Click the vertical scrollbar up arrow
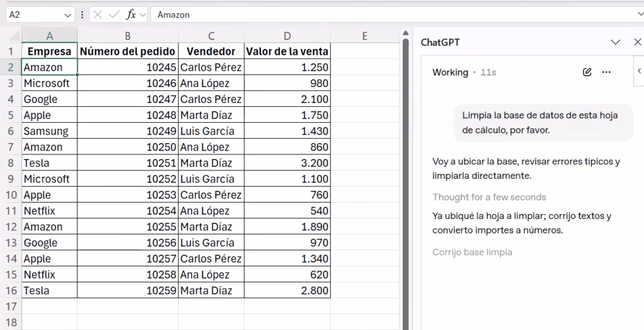 [406, 33]
